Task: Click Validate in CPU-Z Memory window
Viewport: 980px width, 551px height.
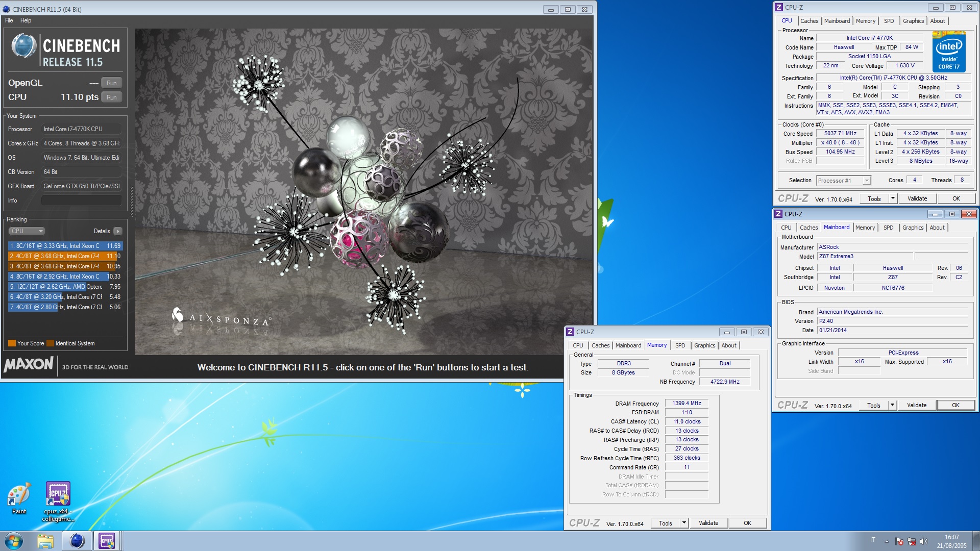Action: (708, 523)
